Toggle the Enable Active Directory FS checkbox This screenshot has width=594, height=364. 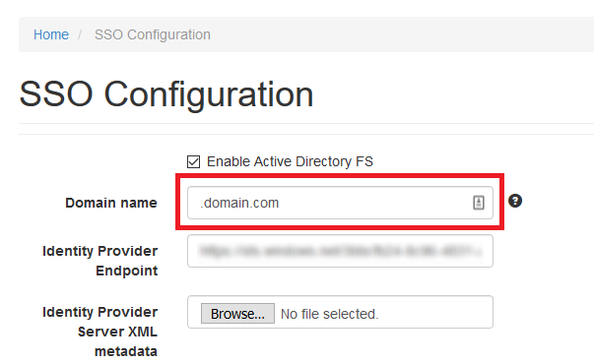point(194,161)
